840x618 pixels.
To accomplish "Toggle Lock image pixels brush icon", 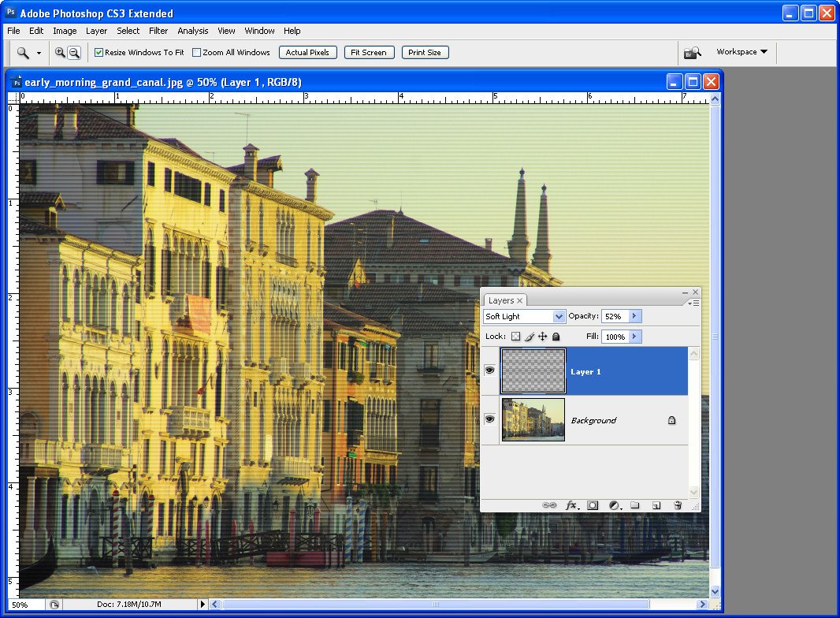I will tap(530, 337).
